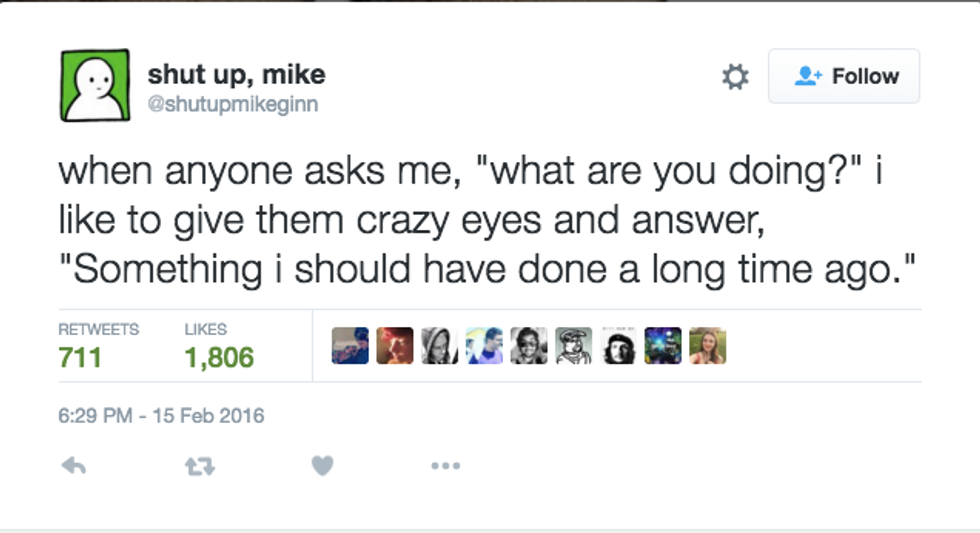
Task: Like the tweet with the heart icon
Action: pyautogui.click(x=322, y=465)
